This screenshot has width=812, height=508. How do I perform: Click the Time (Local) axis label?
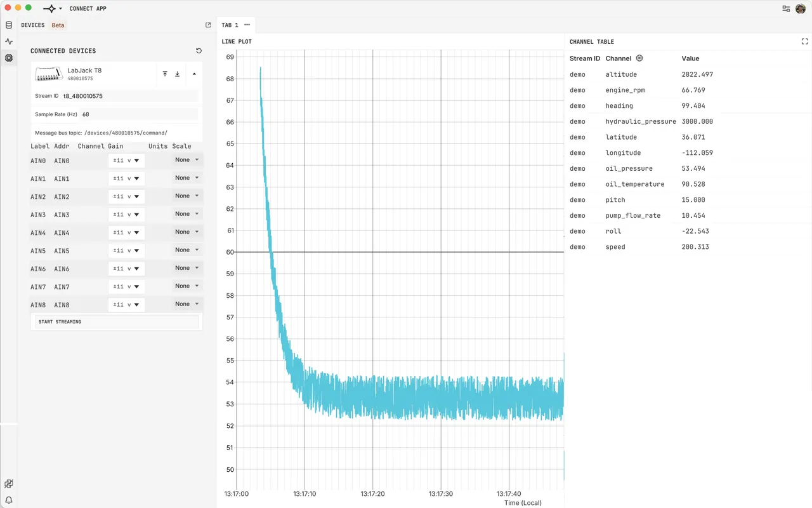(523, 503)
